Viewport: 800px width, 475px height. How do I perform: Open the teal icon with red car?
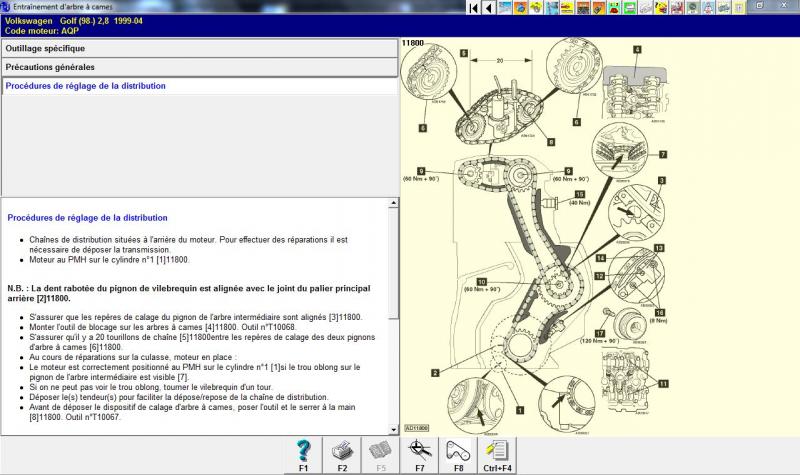coord(614,7)
